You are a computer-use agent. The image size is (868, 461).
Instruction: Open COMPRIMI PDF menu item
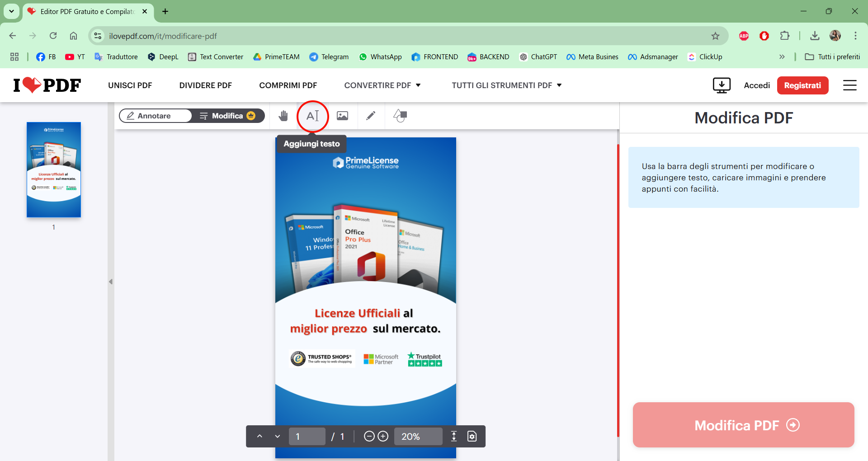(288, 85)
